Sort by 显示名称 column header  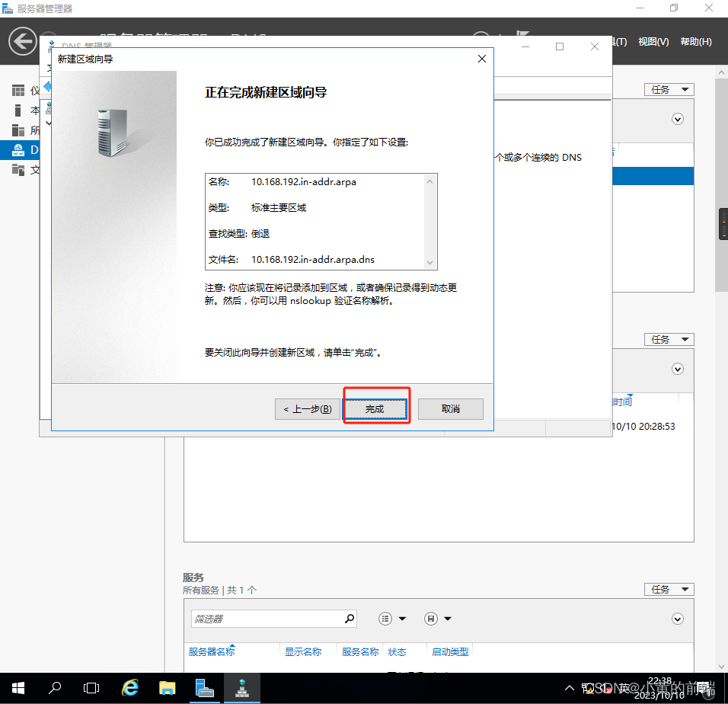(303, 652)
